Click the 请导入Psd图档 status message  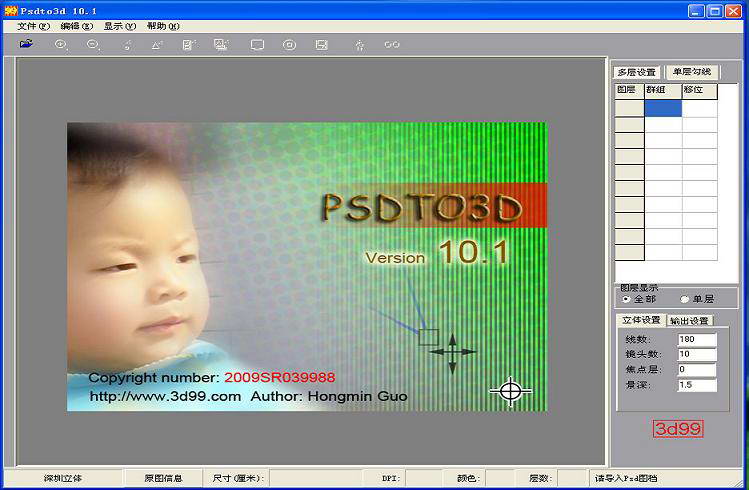point(626,478)
